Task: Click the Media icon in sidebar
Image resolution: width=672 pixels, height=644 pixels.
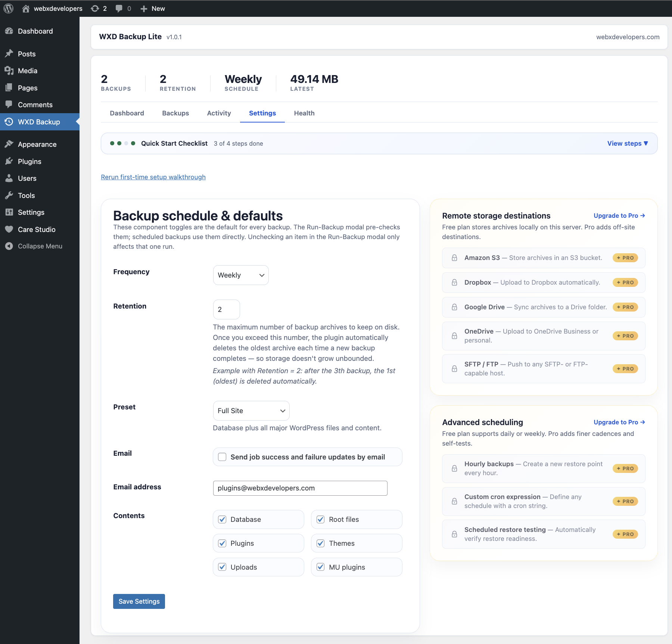Action: 9,71
